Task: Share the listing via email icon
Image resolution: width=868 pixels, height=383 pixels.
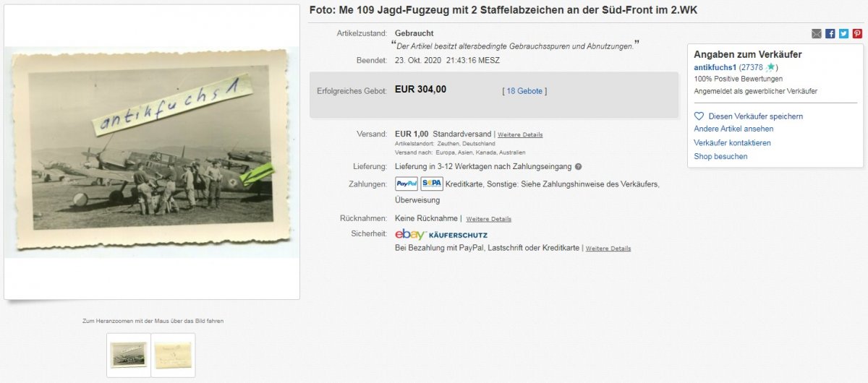Action: (x=817, y=33)
